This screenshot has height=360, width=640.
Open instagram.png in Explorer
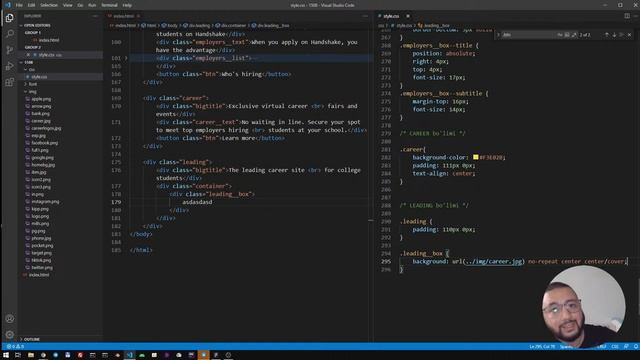tap(45, 202)
